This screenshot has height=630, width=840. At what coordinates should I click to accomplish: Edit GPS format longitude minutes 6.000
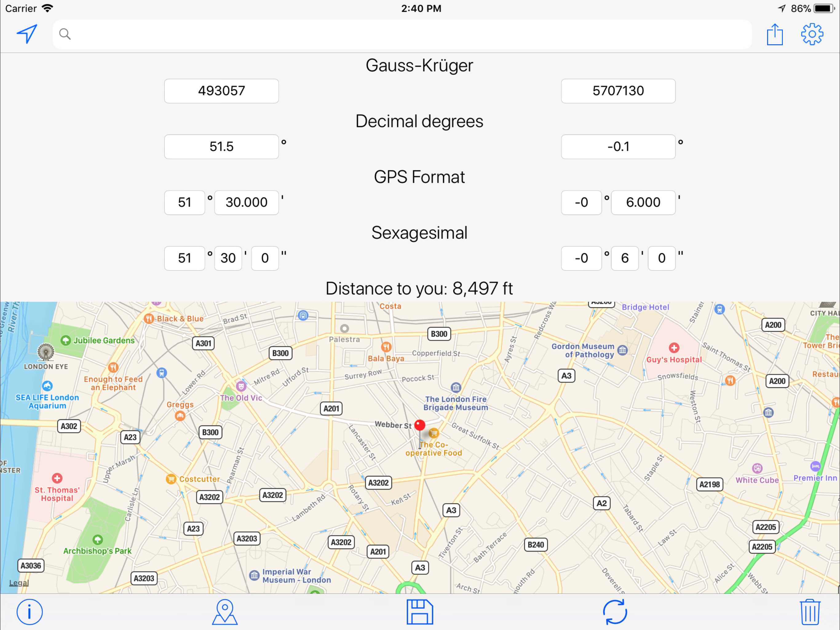(643, 202)
